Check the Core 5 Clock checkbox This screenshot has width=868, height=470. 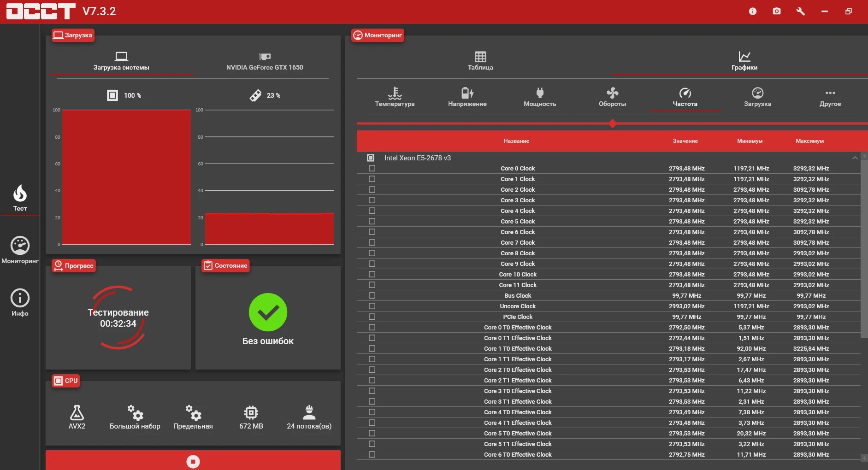point(372,221)
